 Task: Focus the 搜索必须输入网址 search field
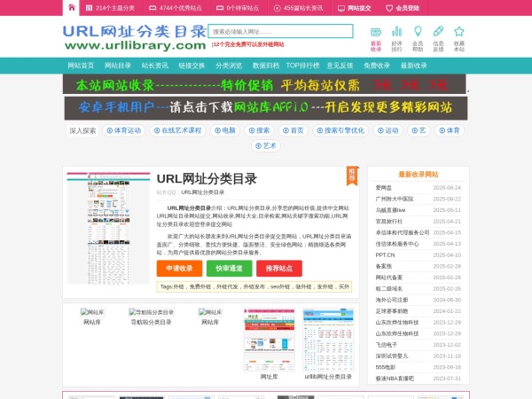280,31
